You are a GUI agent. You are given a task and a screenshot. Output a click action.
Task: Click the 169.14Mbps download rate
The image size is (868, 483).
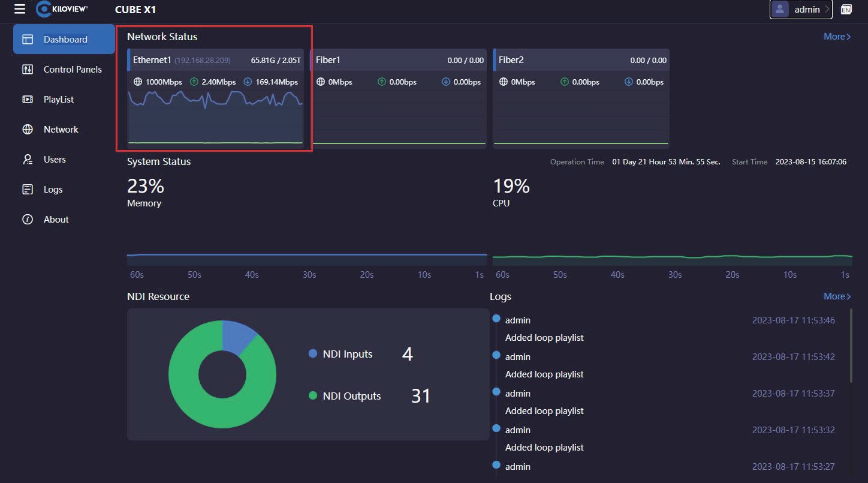pos(276,82)
